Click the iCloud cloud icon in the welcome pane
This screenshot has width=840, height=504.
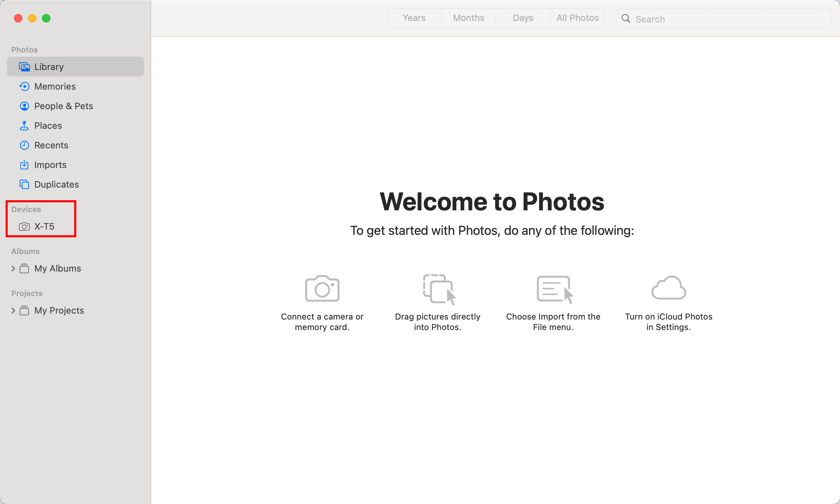pyautogui.click(x=668, y=288)
